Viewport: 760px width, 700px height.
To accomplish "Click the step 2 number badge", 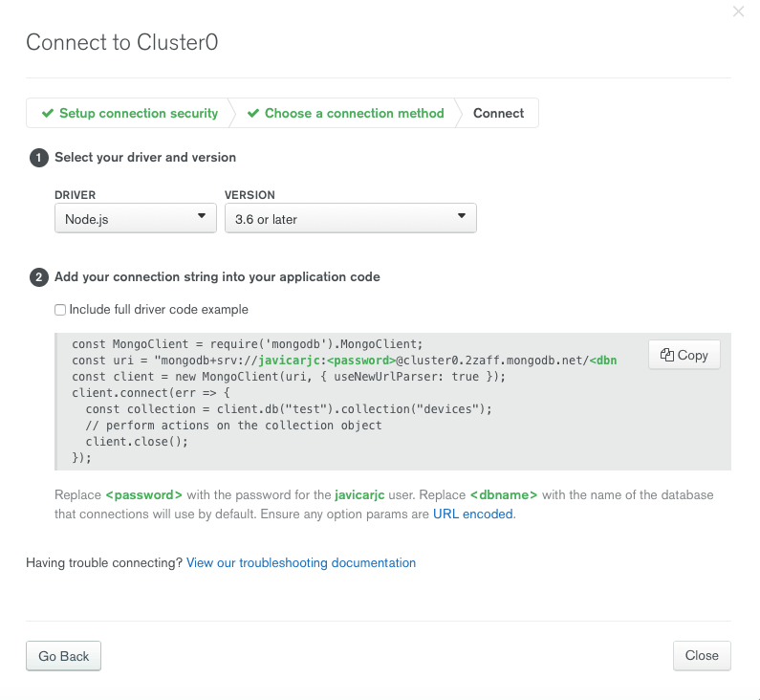I will coord(38,278).
